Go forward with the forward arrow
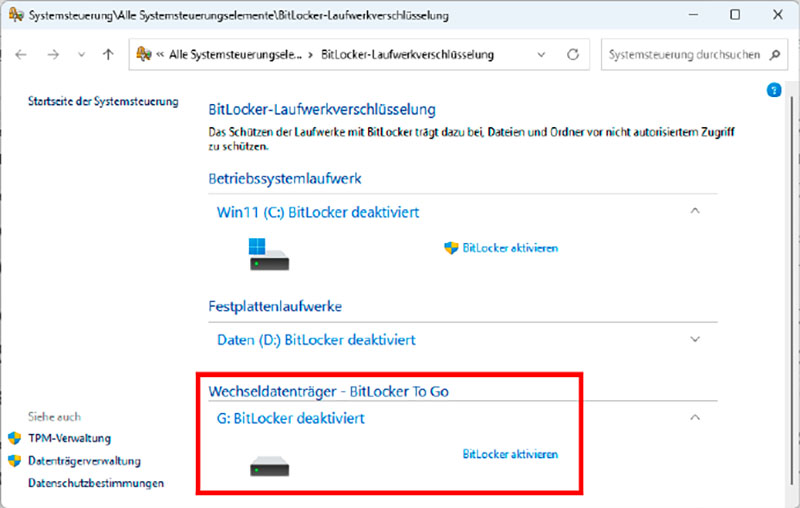Image resolution: width=800 pixels, height=508 pixels. pyautogui.click(x=53, y=55)
